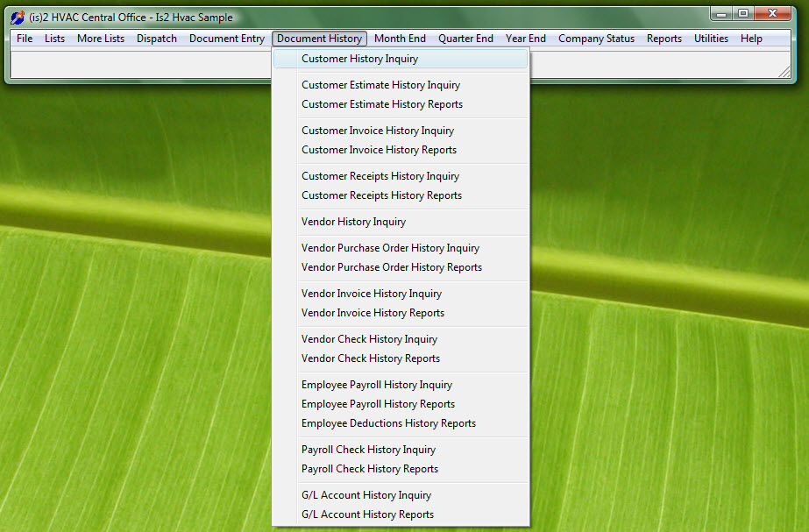Close the HVAC Central Office window
Screen dimensions: 809x532
(772, 14)
